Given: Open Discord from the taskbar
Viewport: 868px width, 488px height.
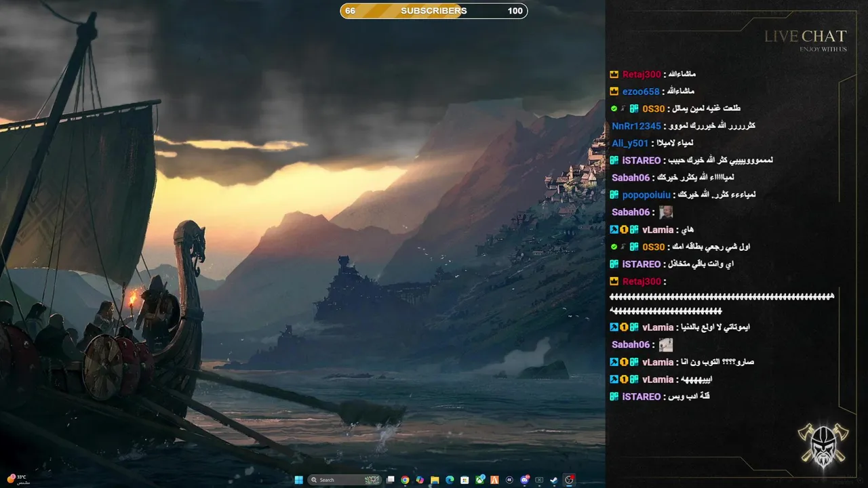Looking at the screenshot, I should click(525, 480).
